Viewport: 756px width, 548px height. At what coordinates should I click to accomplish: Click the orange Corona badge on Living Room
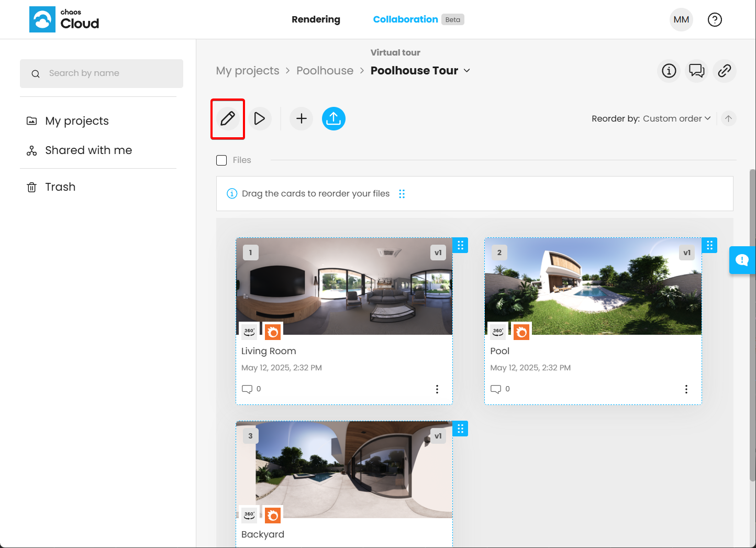click(272, 332)
